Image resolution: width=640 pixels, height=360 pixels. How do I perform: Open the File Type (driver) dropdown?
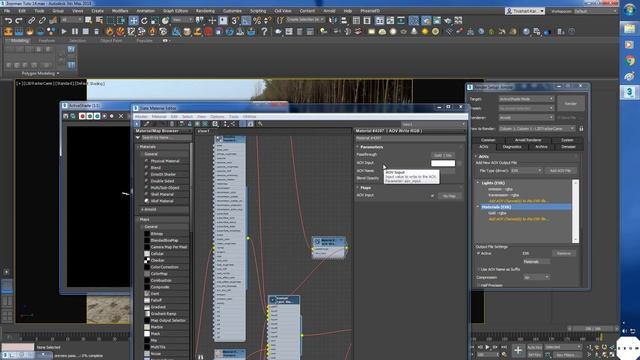pos(526,171)
